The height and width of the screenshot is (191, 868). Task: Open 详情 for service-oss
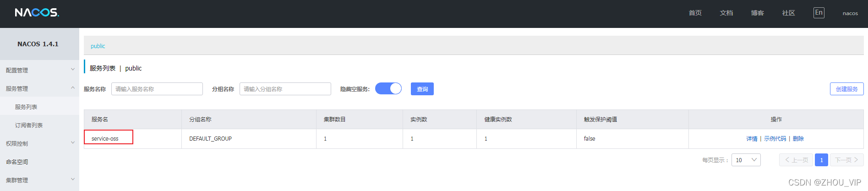[x=752, y=138]
